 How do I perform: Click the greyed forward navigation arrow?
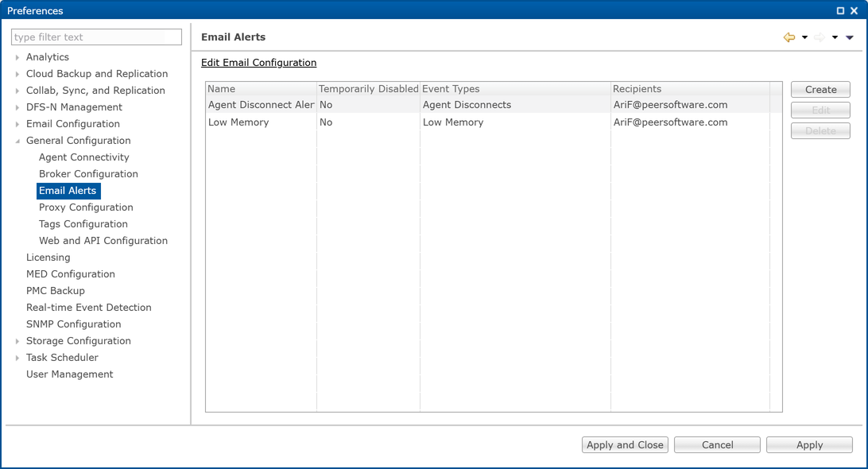[x=820, y=37]
